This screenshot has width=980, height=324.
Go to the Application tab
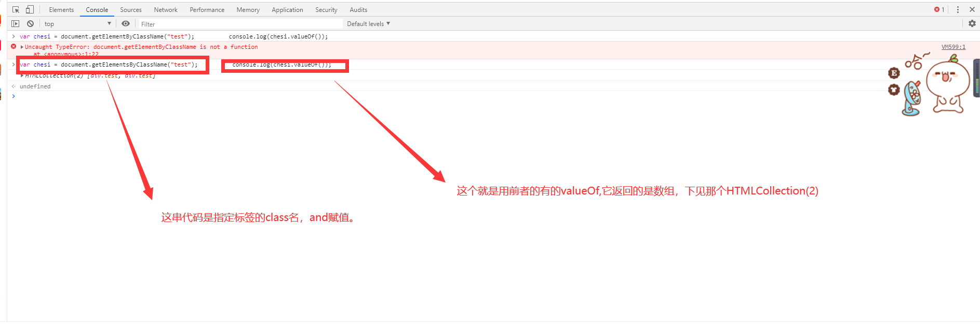coord(287,9)
